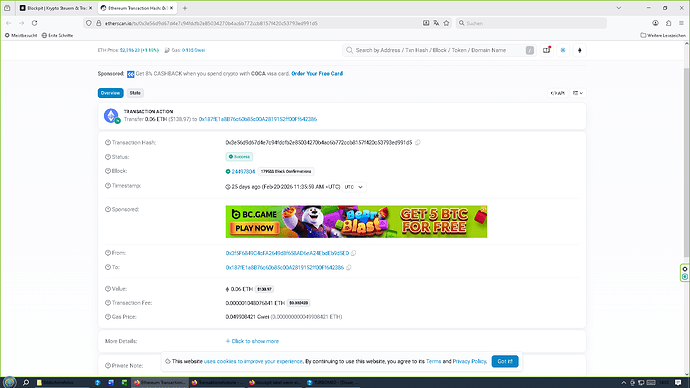Click the help icon beside Gas Price
Viewport: 690px width, 388px height.
108,317
